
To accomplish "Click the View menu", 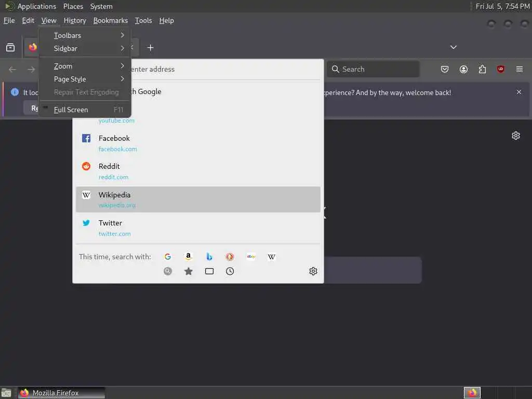I will click(49, 20).
